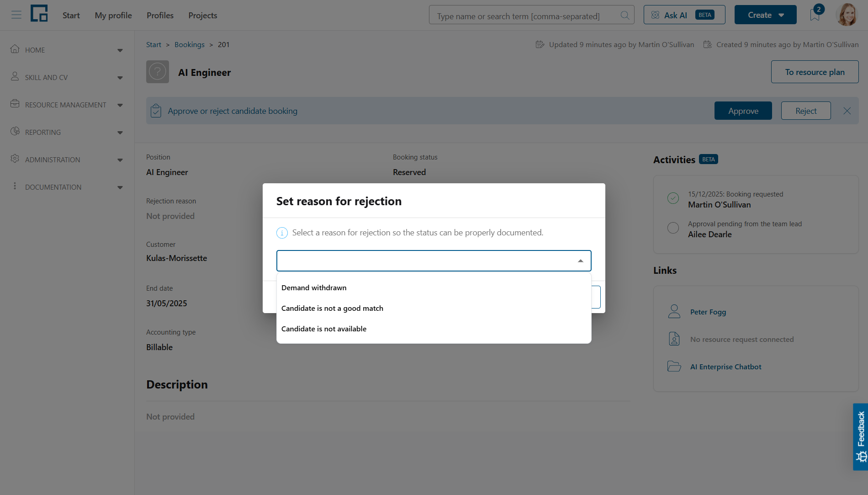The height and width of the screenshot is (495, 868).
Task: Expand the DOCUMENTATION sidebar section
Action: (120, 187)
